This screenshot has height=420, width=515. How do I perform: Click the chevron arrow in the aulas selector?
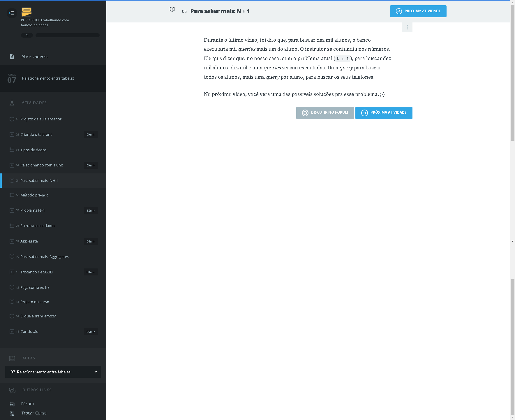[96, 372]
